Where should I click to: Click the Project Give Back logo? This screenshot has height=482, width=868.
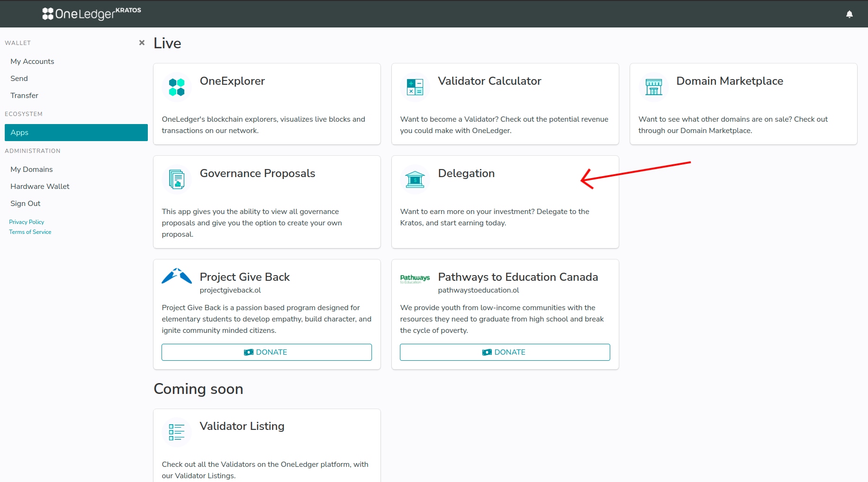[x=177, y=277]
